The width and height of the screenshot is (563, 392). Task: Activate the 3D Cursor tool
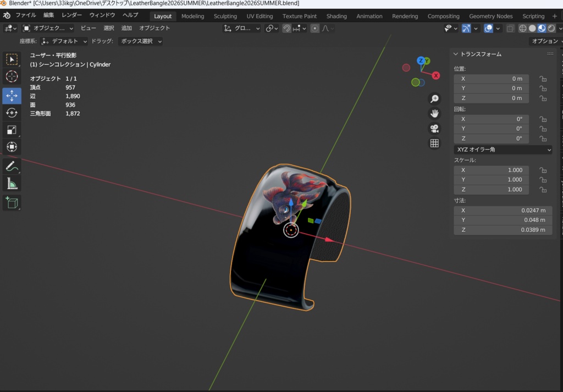coord(12,76)
